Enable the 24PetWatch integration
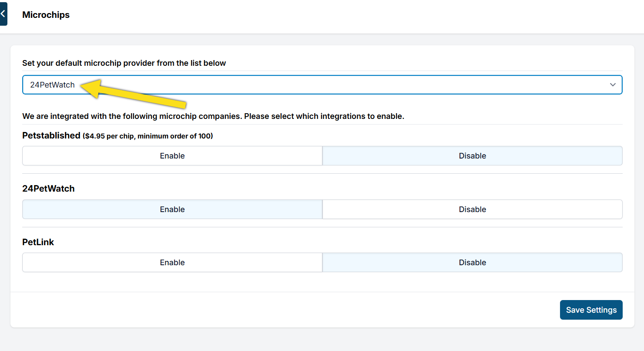644x351 pixels. [x=172, y=209]
